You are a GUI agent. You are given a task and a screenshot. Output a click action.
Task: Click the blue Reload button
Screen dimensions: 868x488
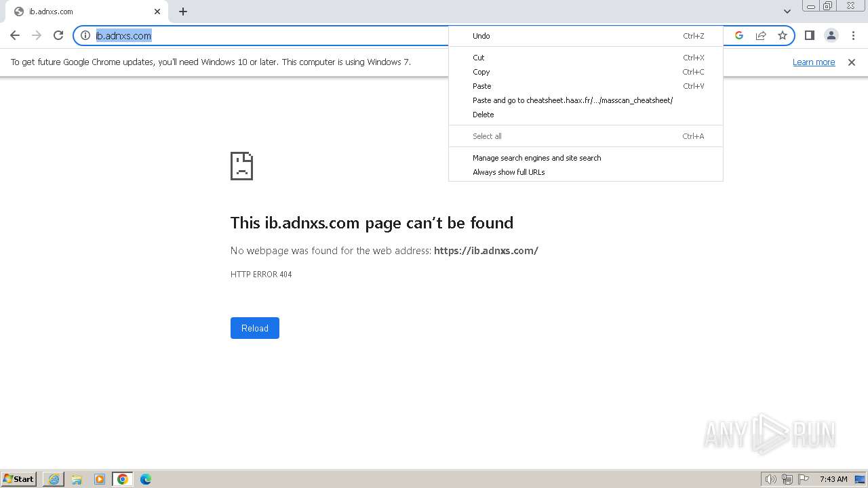pos(255,328)
